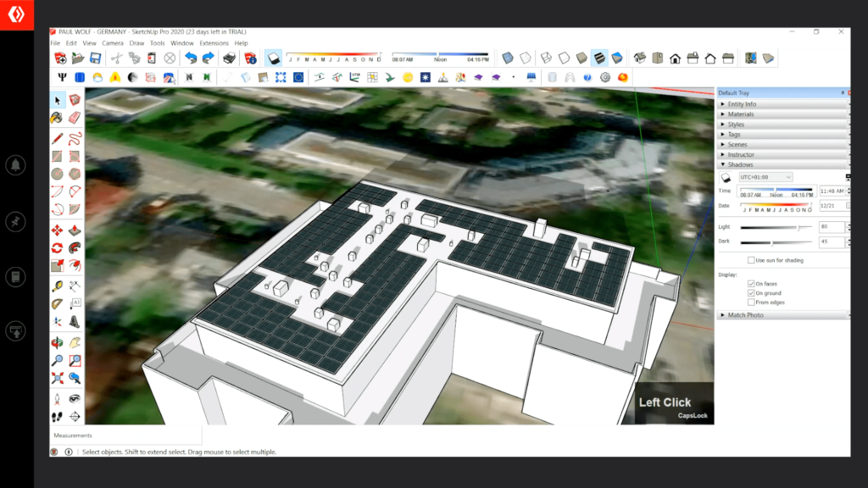
Task: Open the Extensions menu
Action: pos(214,43)
